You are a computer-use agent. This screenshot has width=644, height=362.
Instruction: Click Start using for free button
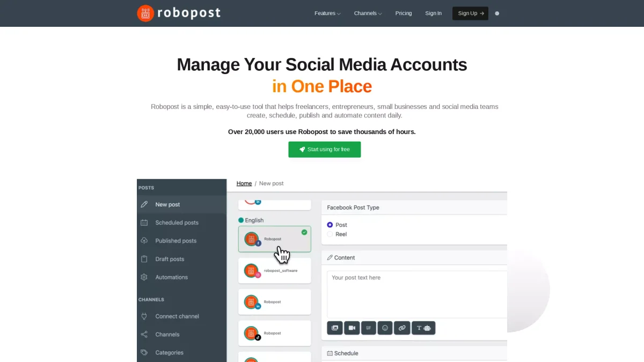[x=324, y=150]
